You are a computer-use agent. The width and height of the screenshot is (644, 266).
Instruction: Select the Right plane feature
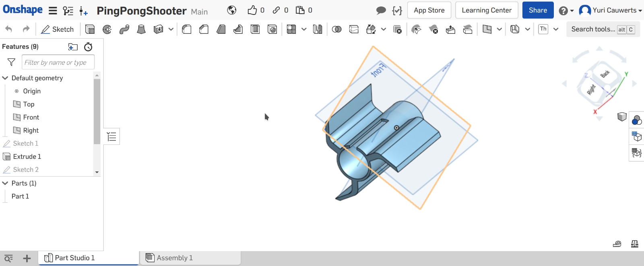(31, 130)
